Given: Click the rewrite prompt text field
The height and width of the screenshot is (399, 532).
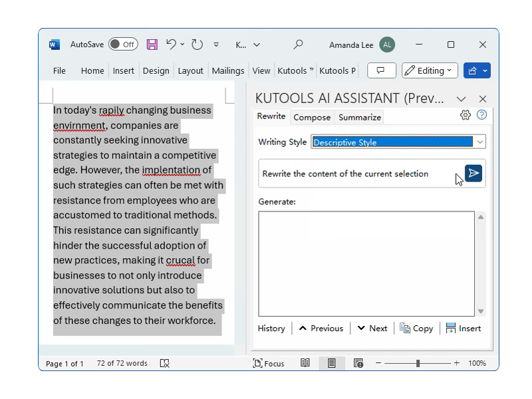Looking at the screenshot, I should pos(361,174).
